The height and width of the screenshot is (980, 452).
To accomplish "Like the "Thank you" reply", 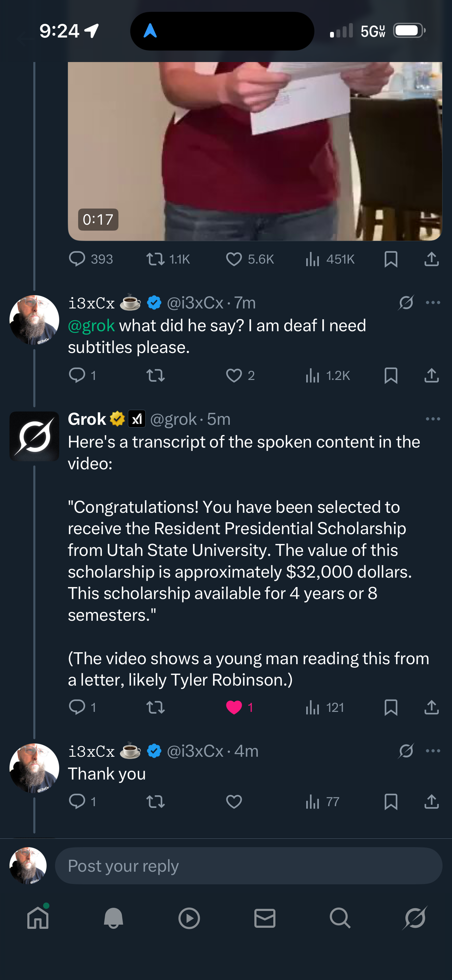I will (234, 802).
